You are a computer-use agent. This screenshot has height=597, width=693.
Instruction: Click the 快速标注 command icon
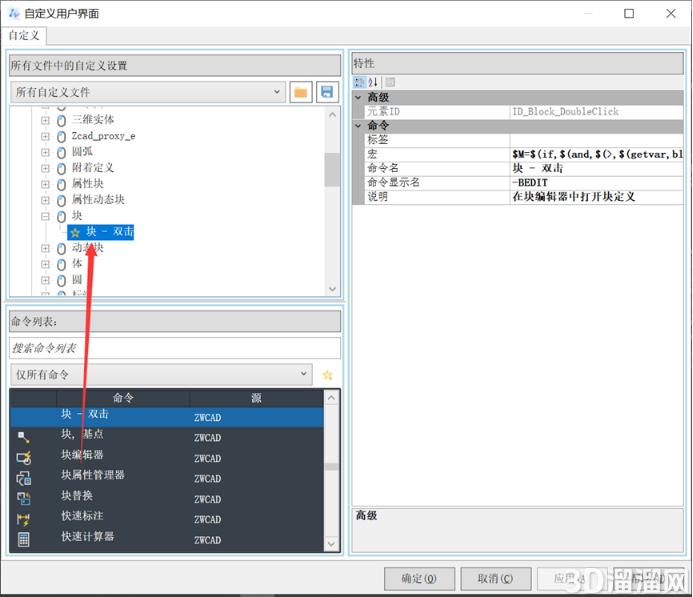pyautogui.click(x=23, y=519)
